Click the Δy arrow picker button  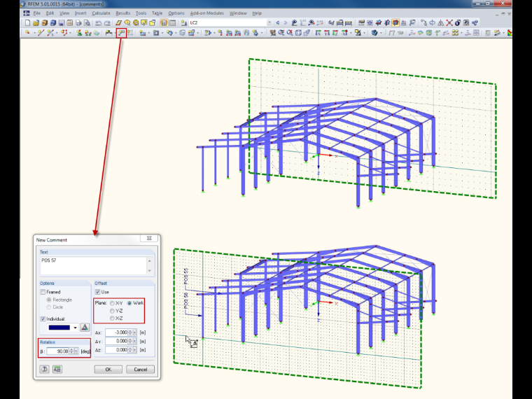click(134, 342)
